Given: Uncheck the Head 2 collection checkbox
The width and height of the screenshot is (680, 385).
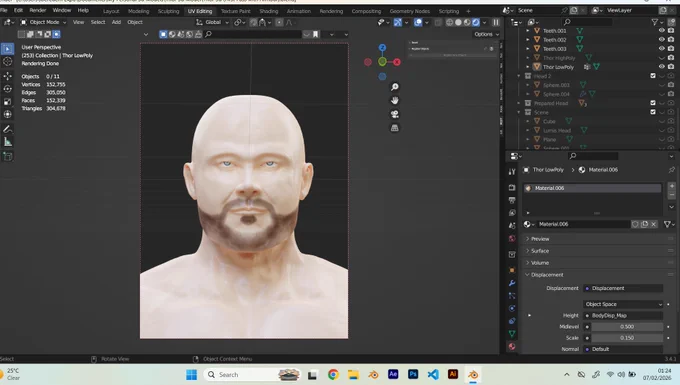Looking at the screenshot, I should (653, 76).
